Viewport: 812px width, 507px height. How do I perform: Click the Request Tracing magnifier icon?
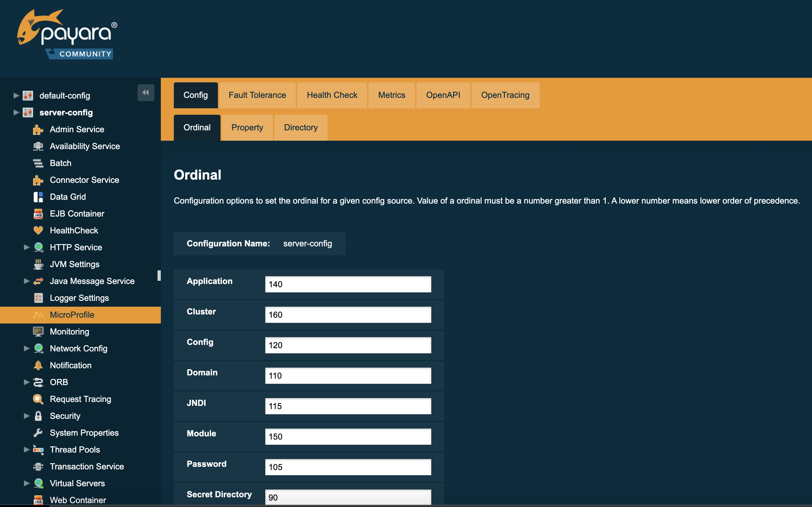coord(38,399)
